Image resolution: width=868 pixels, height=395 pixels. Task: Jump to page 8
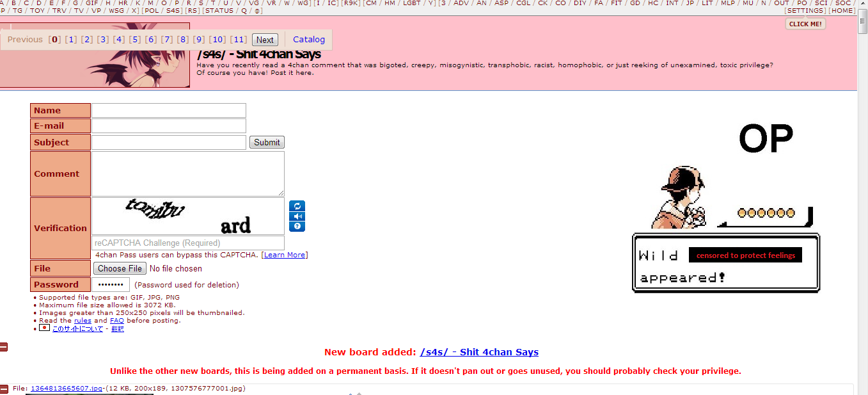(x=183, y=40)
